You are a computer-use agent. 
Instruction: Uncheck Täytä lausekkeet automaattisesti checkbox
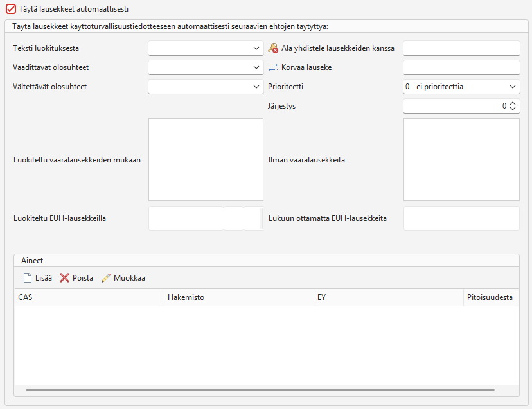click(11, 9)
